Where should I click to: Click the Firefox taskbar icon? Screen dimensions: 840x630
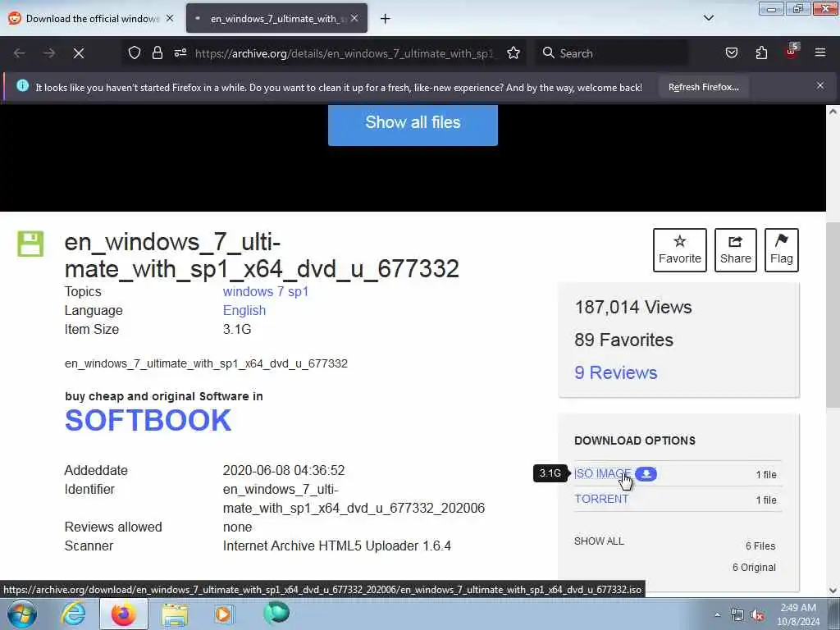pos(124,614)
